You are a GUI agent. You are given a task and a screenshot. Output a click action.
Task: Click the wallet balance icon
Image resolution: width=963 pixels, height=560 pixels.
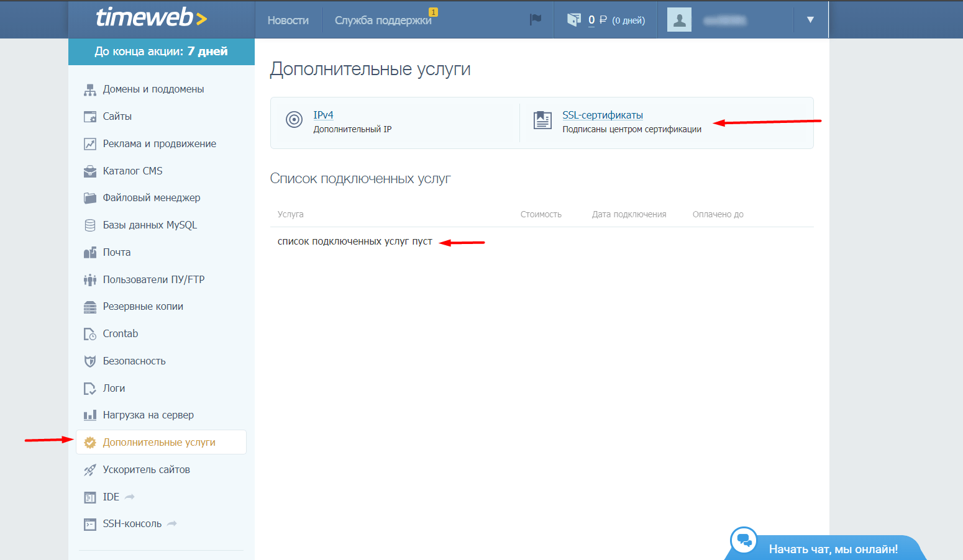[x=573, y=20]
